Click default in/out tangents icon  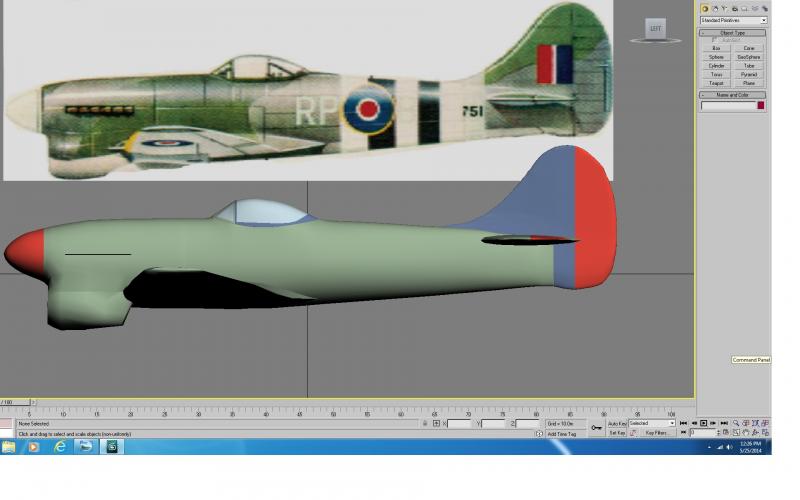pos(633,433)
